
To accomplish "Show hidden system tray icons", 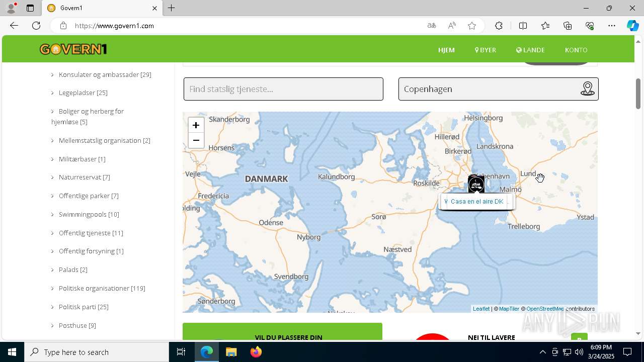I will 542,352.
